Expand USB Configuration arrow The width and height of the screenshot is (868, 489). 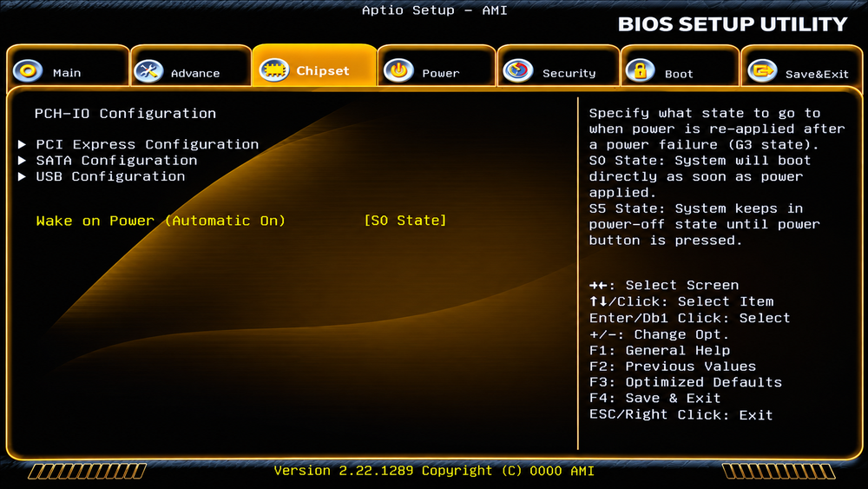pyautogui.click(x=23, y=176)
